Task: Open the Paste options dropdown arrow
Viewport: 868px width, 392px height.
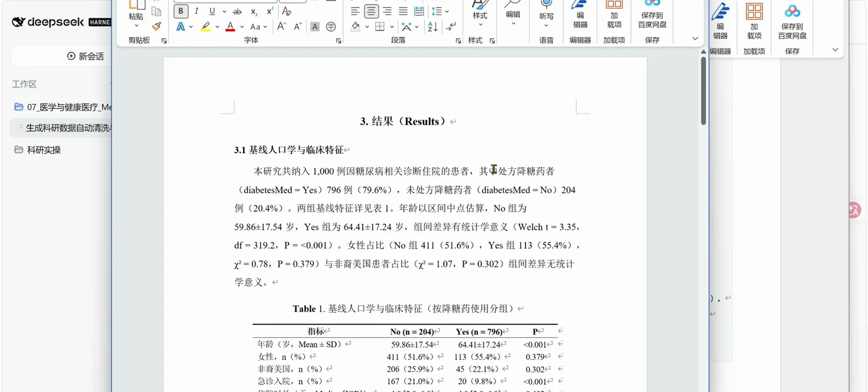Action: pyautogui.click(x=136, y=26)
